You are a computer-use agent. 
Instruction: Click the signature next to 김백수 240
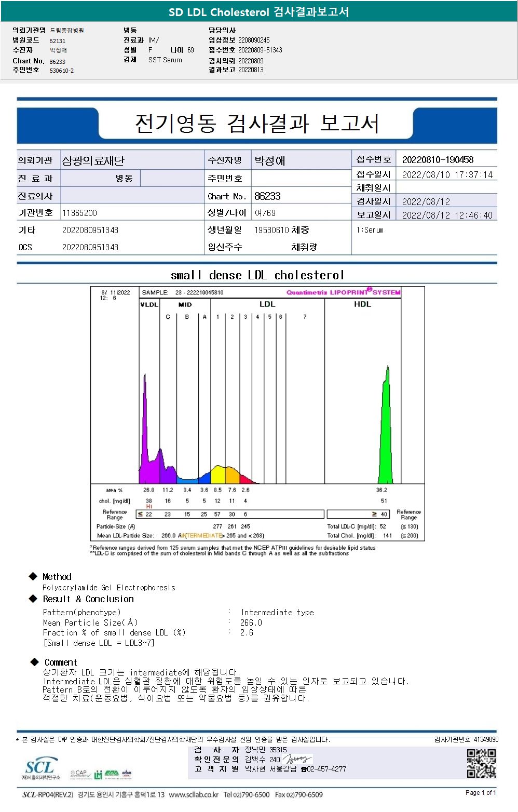coord(297,760)
